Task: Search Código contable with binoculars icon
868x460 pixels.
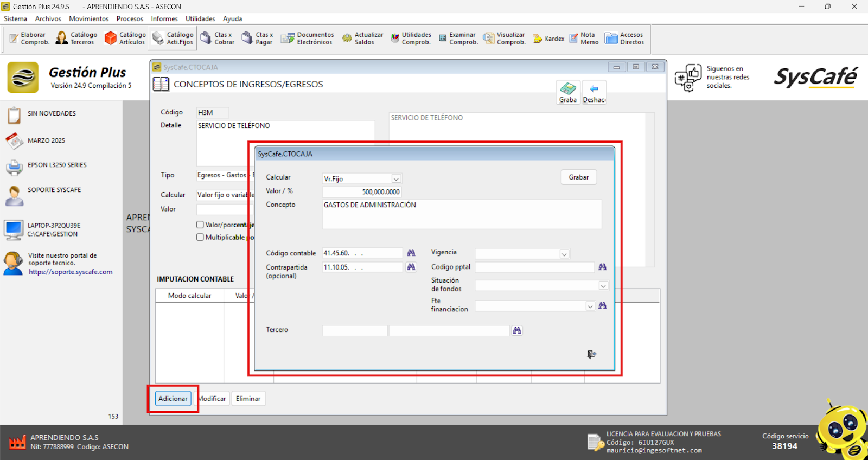Action: point(411,253)
